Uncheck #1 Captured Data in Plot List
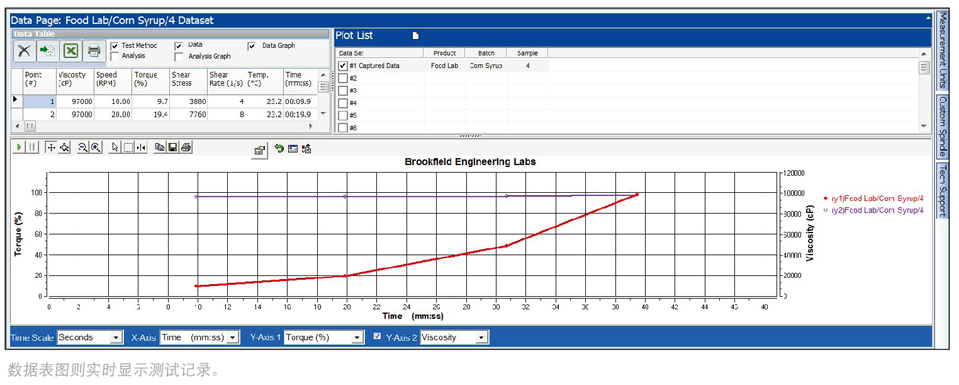 (342, 65)
